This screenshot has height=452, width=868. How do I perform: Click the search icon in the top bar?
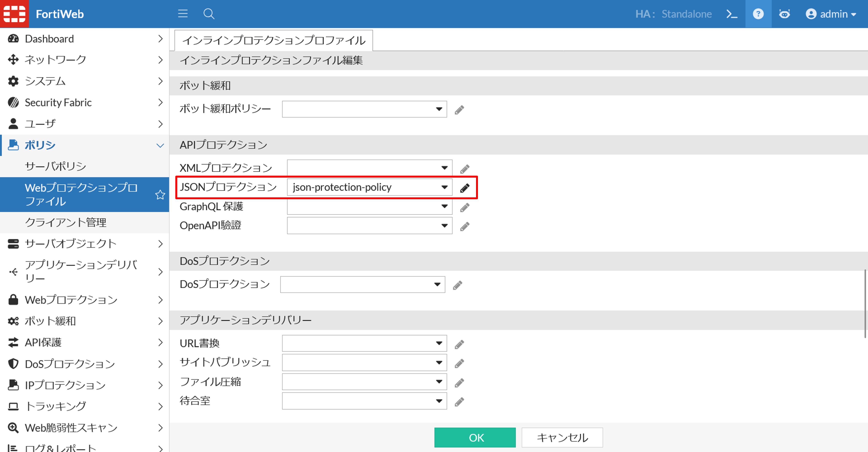[209, 14]
